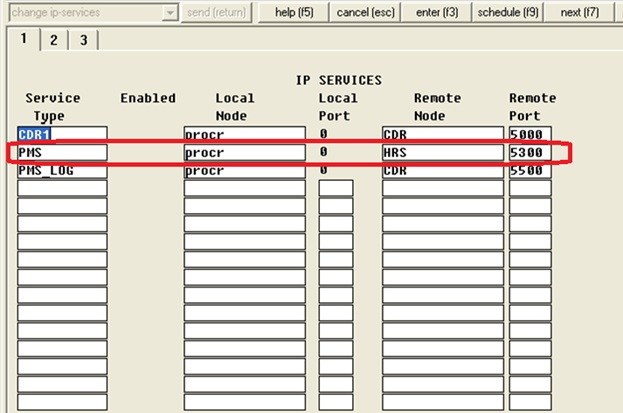This screenshot has width=623, height=413.
Task: Click the enter (f3) button
Action: coord(437,13)
